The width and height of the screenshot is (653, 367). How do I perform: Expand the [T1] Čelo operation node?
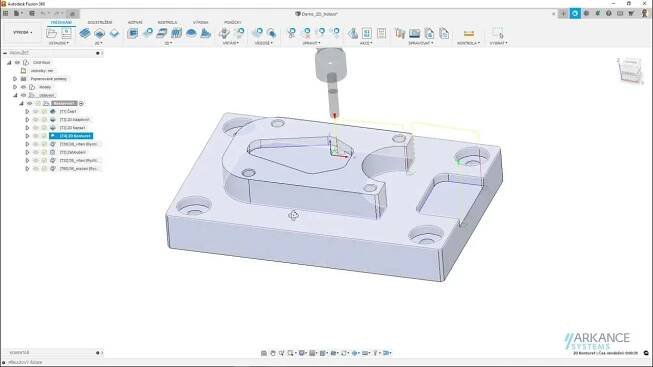pyautogui.click(x=27, y=111)
